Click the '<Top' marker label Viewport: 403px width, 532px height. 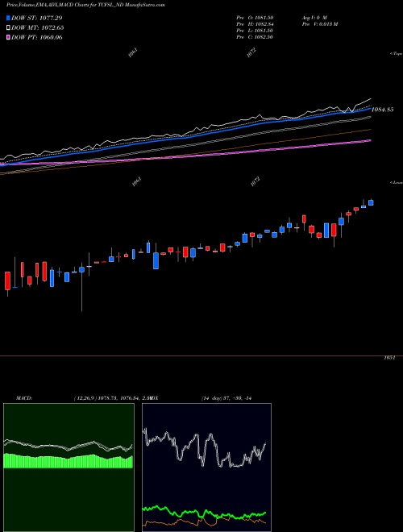397,54
